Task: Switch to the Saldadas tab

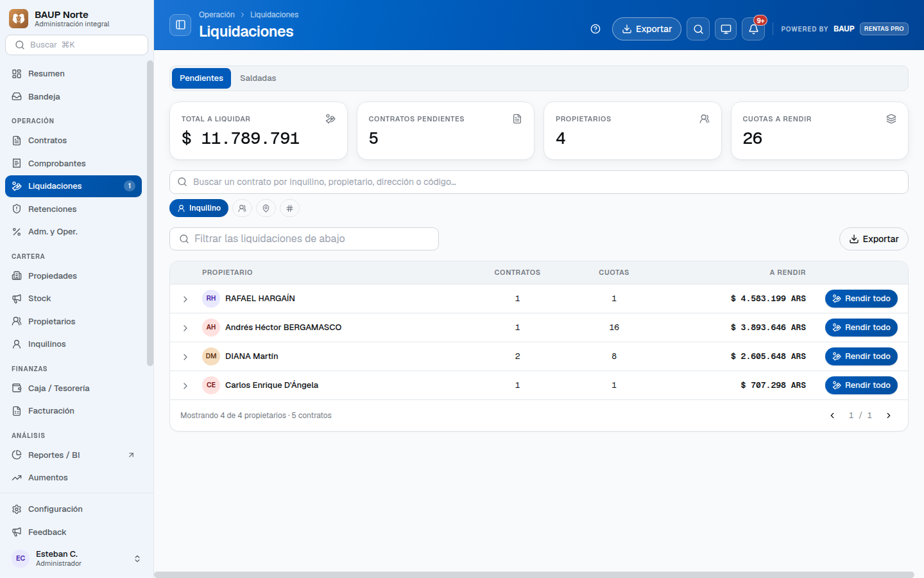Action: coord(258,78)
